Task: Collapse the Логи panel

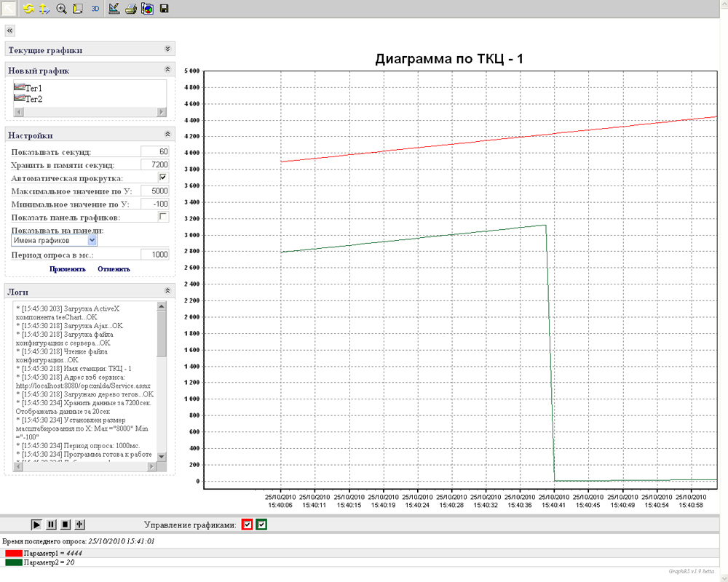Action: click(167, 291)
